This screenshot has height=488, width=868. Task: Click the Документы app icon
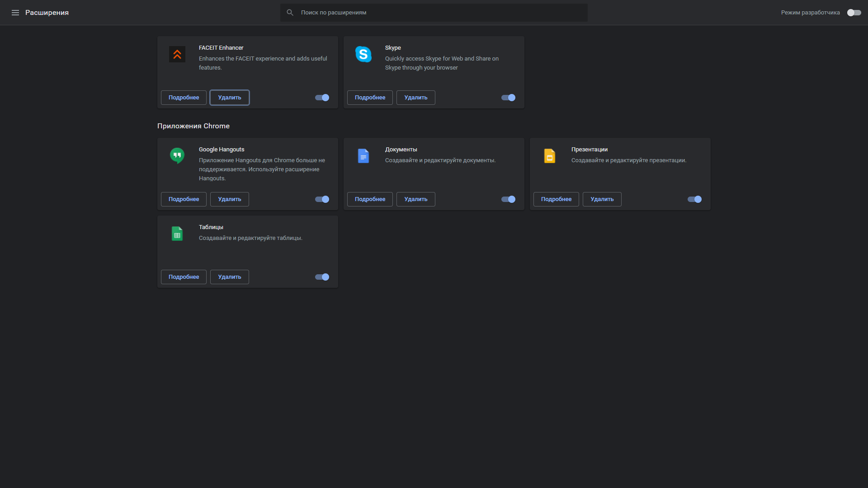(x=363, y=156)
